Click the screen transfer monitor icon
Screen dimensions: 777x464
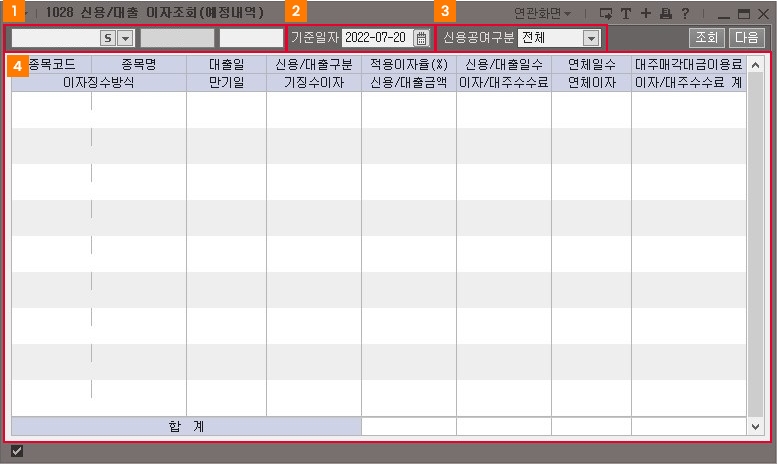606,13
